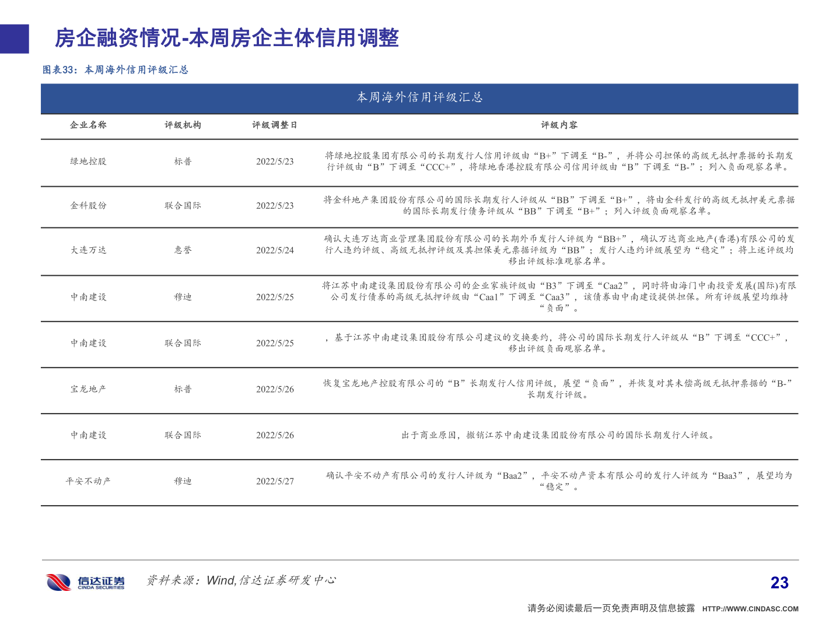Select the 宝龙地产 rating content text
Image resolution: width=840 pixels, height=630 pixels.
click(559, 389)
